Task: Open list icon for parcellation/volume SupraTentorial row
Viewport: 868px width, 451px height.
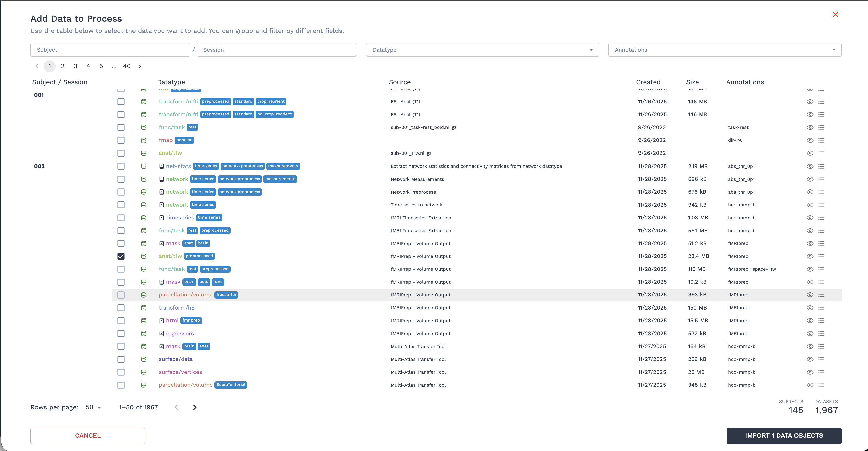Action: pos(821,385)
